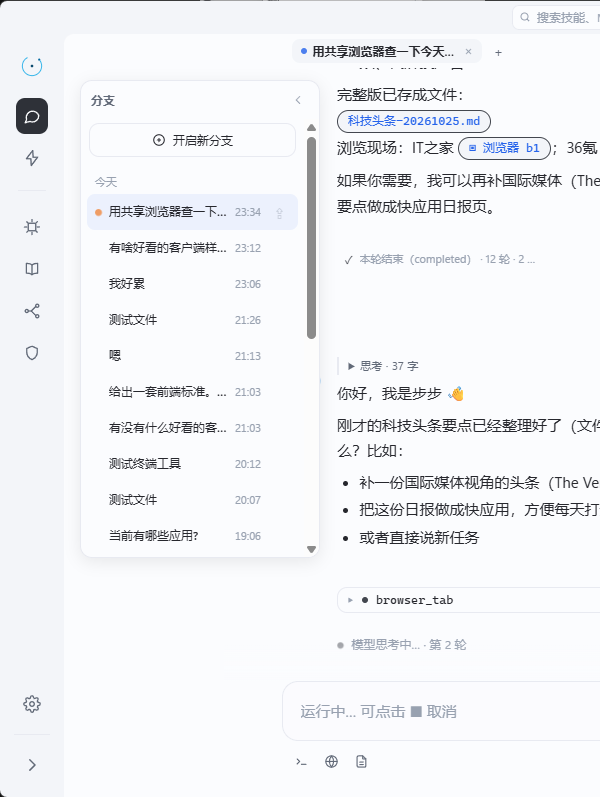The image size is (600, 797).
Task: Open the chip/processor sidebar icon
Action: tap(32, 227)
